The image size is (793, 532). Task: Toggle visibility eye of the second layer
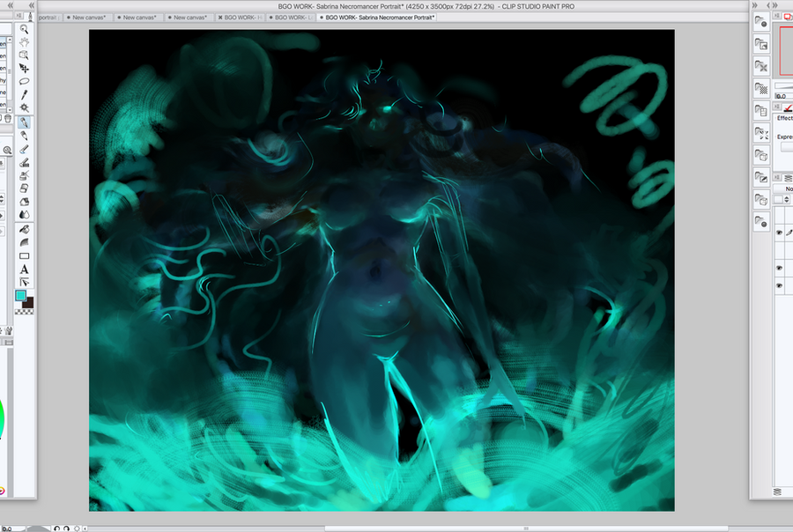click(779, 268)
